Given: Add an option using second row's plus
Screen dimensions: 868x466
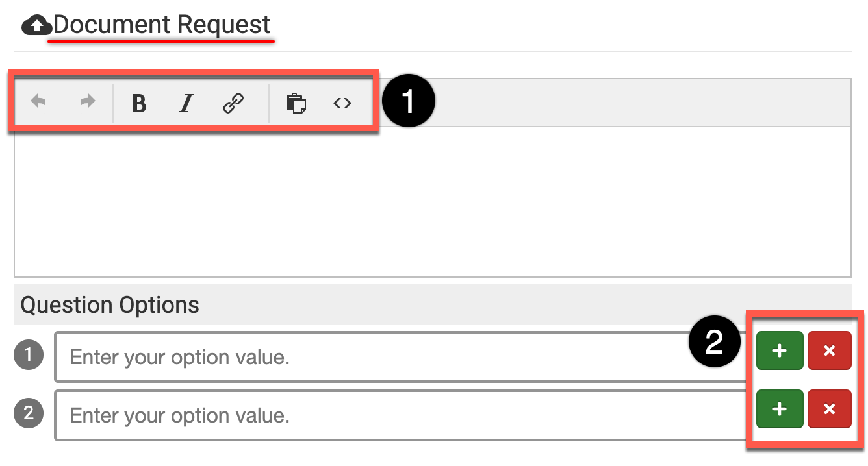Looking at the screenshot, I should click(x=780, y=409).
